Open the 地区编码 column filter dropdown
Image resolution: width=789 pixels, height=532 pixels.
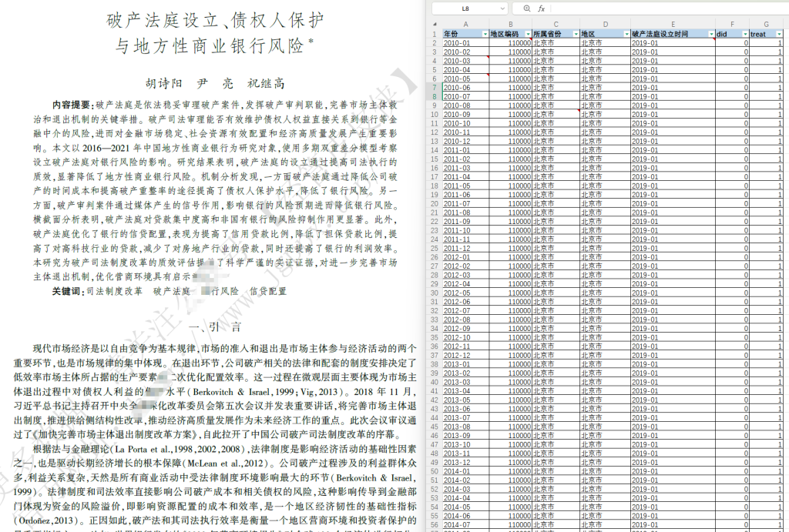527,35
